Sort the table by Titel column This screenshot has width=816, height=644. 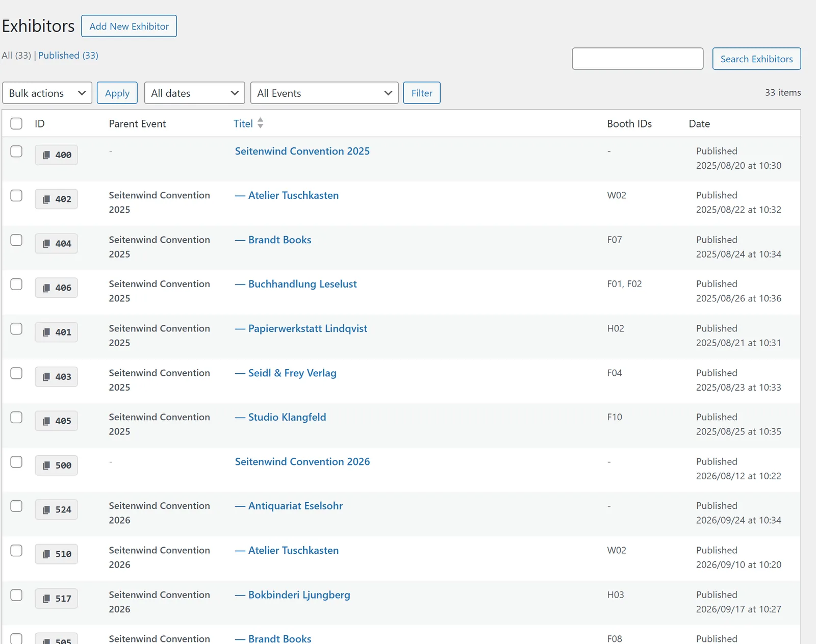coord(243,123)
